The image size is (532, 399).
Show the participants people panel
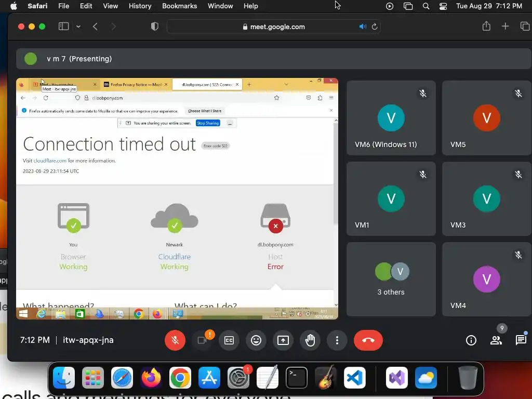point(496,340)
